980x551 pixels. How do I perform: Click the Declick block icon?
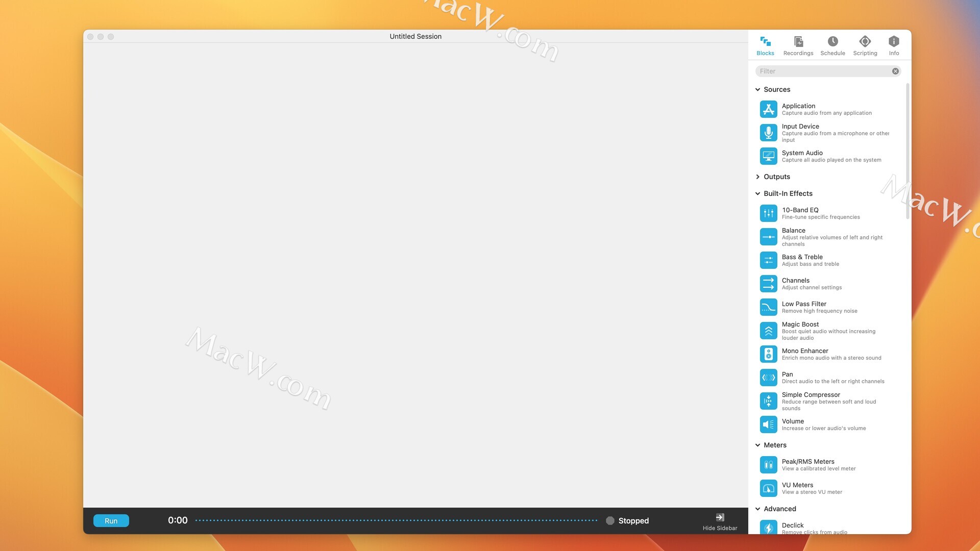[x=768, y=527]
